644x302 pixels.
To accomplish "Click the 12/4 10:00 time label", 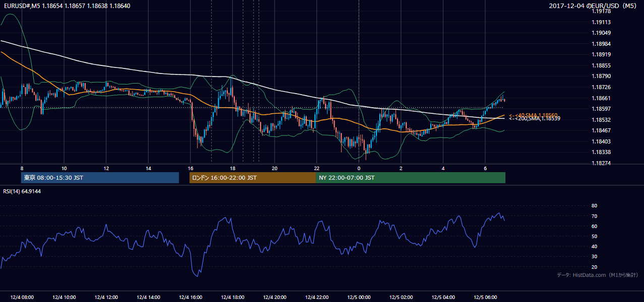I will pos(64,297).
